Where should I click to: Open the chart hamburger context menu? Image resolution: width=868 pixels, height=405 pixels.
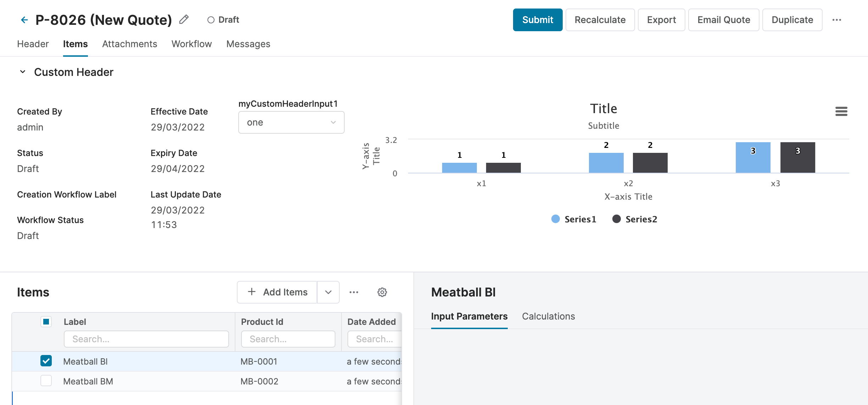click(841, 111)
